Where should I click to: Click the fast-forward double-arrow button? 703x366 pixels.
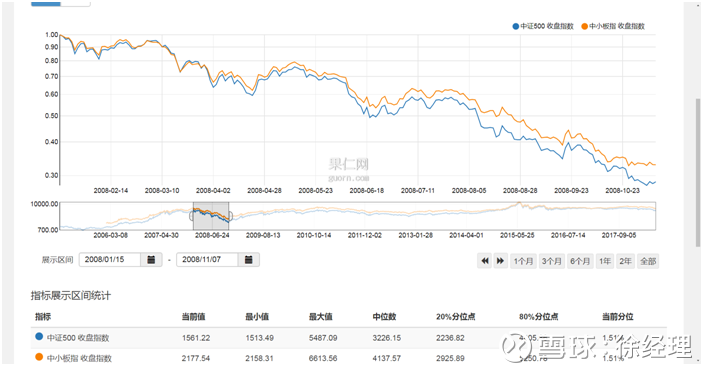(500, 261)
